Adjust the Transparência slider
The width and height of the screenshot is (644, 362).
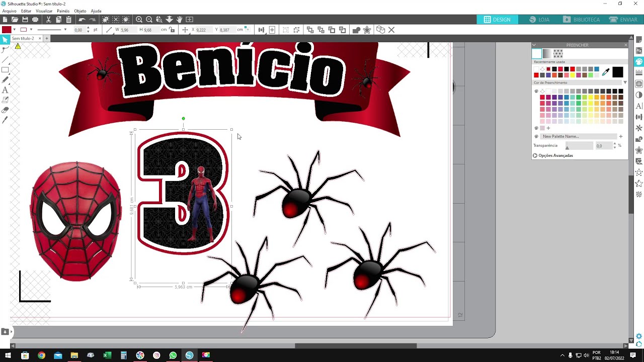point(579,146)
